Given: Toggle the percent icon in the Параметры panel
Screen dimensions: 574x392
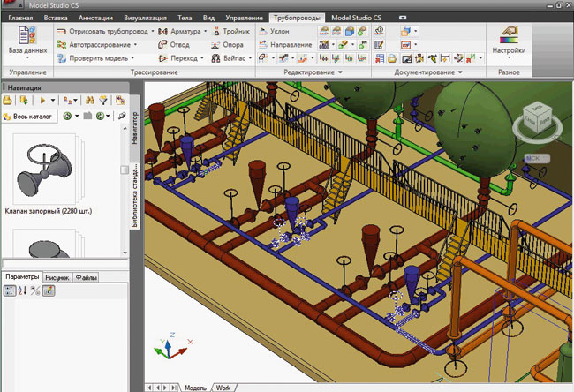Looking at the screenshot, I should (x=36, y=291).
